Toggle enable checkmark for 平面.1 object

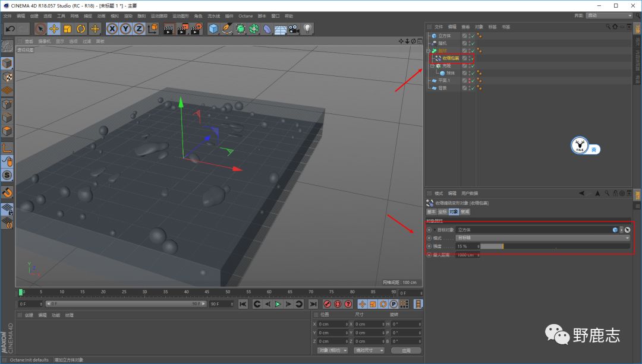[471, 80]
